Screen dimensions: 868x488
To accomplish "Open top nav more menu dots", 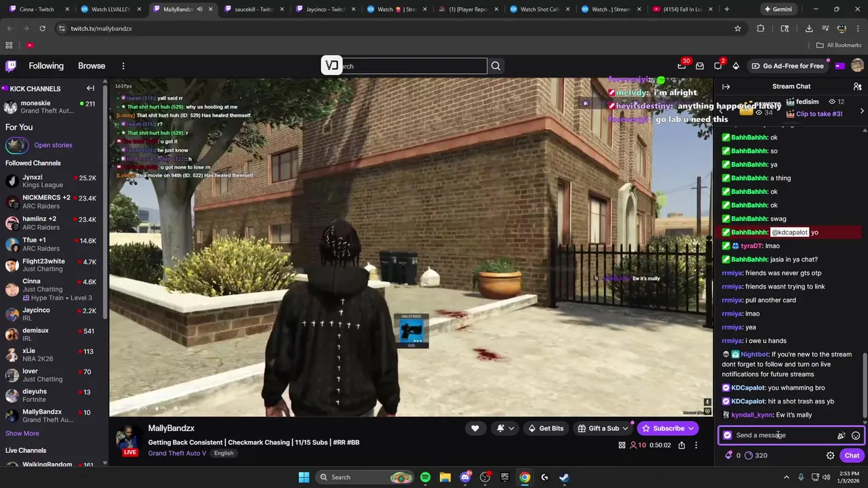I will [123, 66].
